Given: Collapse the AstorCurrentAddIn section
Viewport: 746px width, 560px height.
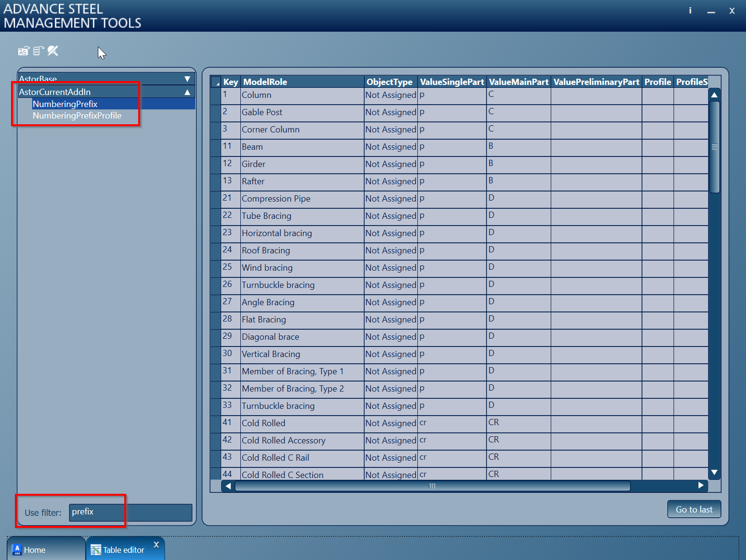Looking at the screenshot, I should point(187,92).
